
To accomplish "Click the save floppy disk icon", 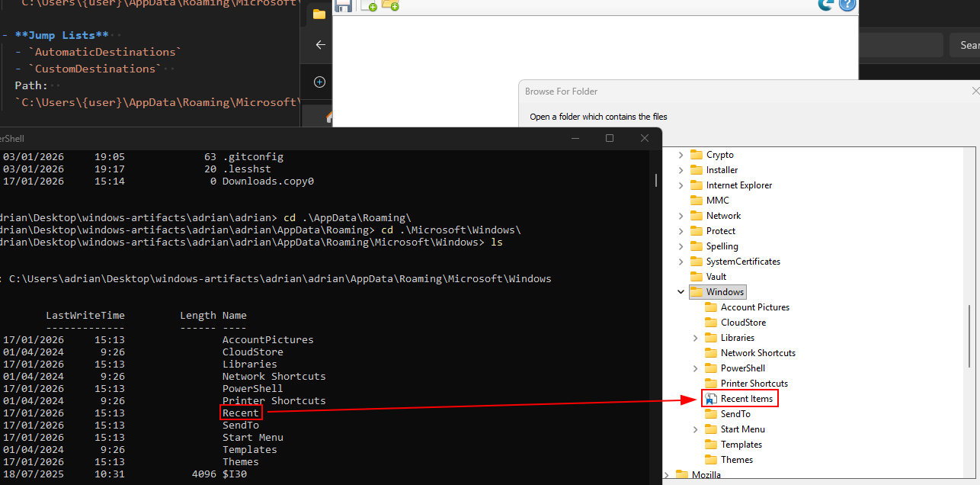I will (344, 6).
